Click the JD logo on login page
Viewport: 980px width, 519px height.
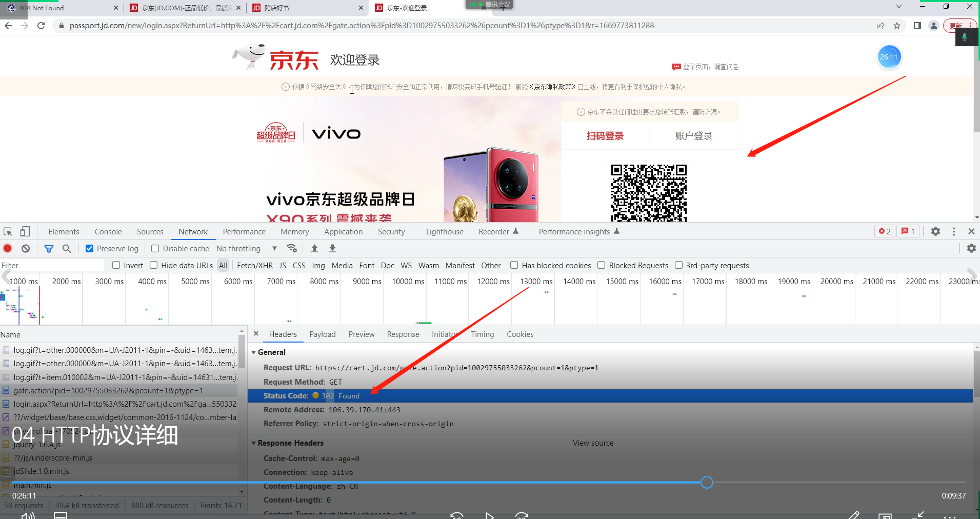click(275, 57)
